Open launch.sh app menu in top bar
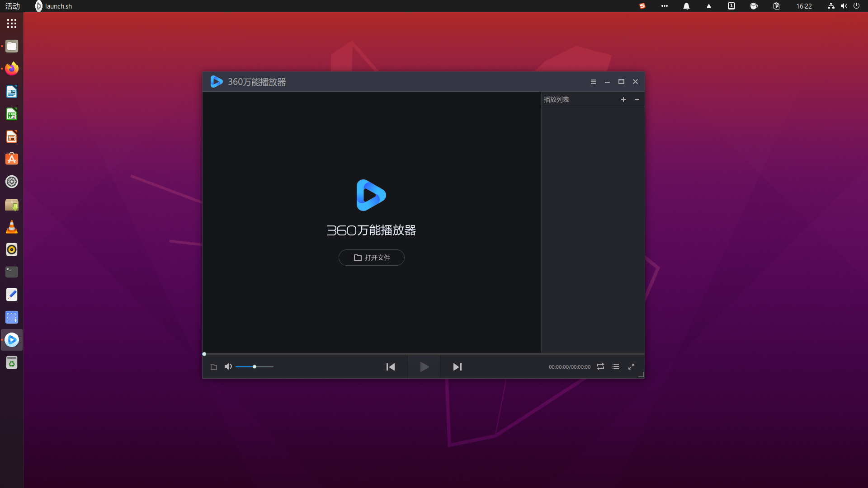The image size is (868, 488). [x=54, y=6]
